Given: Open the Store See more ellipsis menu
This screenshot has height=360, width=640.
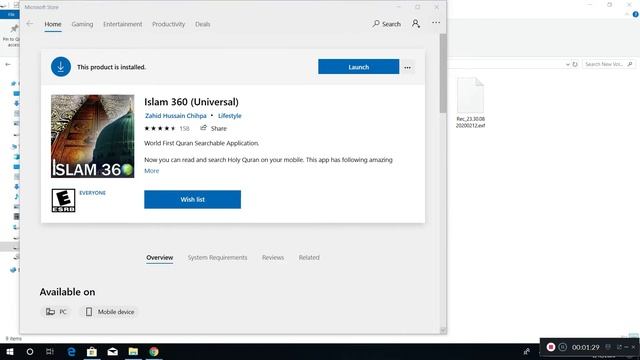Looking at the screenshot, I should tap(436, 22).
